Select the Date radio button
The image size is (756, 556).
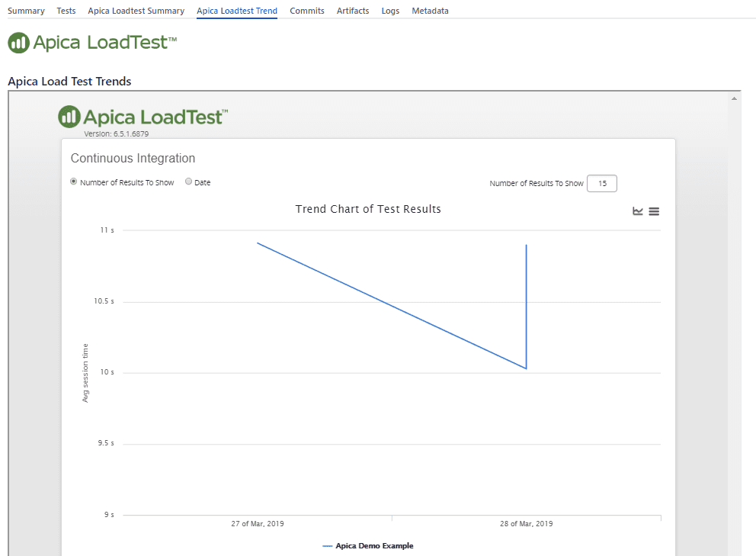tap(189, 182)
